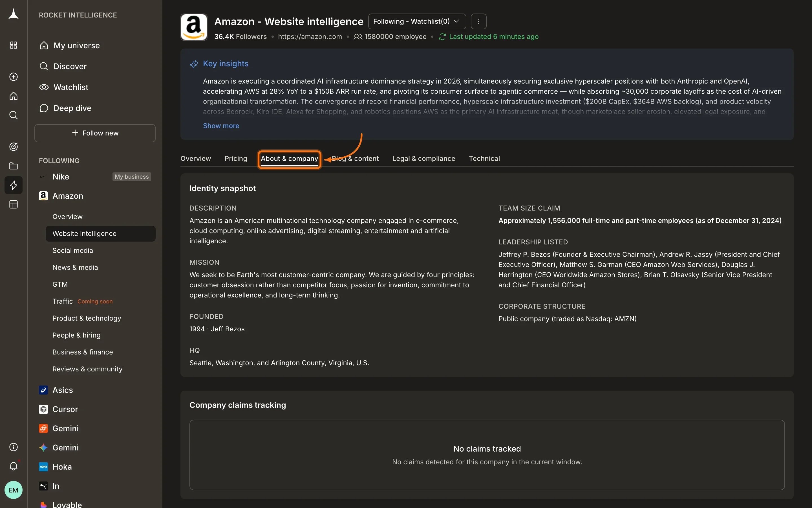Open the grid dashboard icon in left rail
Screen dimensions: 812x508
(x=14, y=45)
